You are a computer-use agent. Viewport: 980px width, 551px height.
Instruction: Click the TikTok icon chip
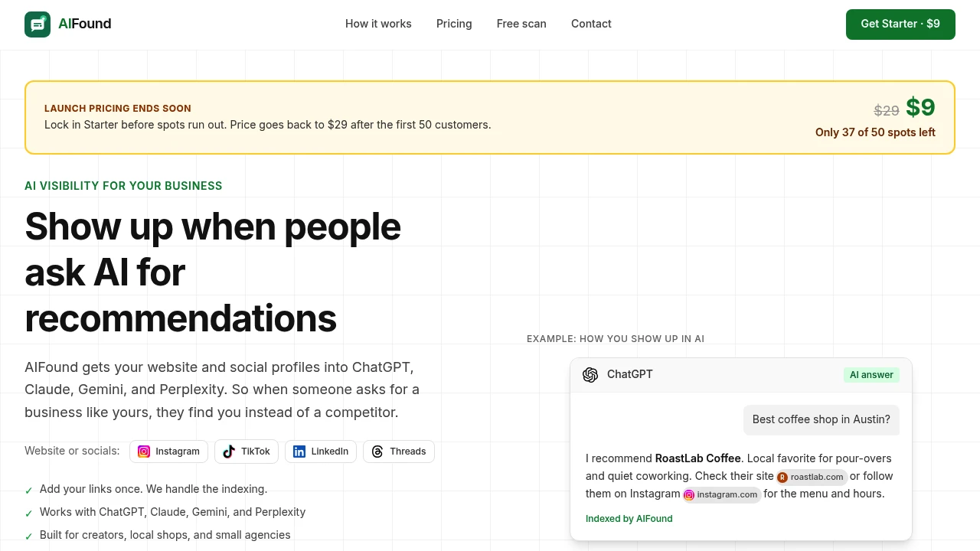(247, 452)
